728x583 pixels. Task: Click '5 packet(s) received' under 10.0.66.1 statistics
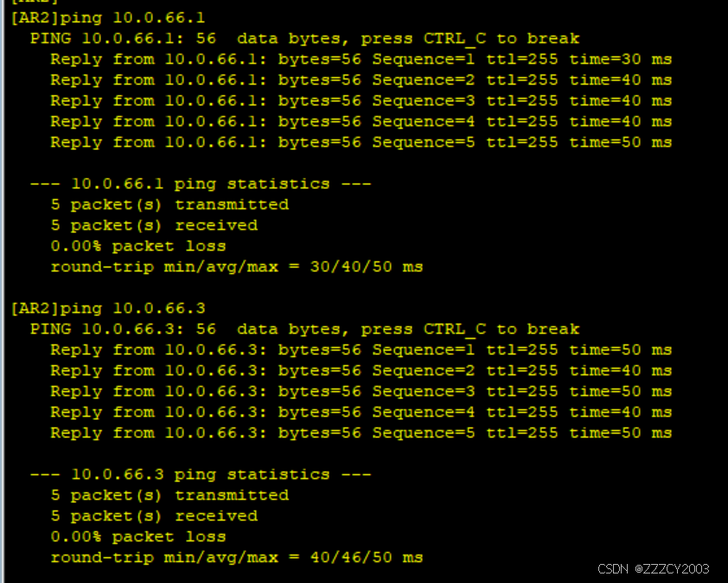point(154,225)
